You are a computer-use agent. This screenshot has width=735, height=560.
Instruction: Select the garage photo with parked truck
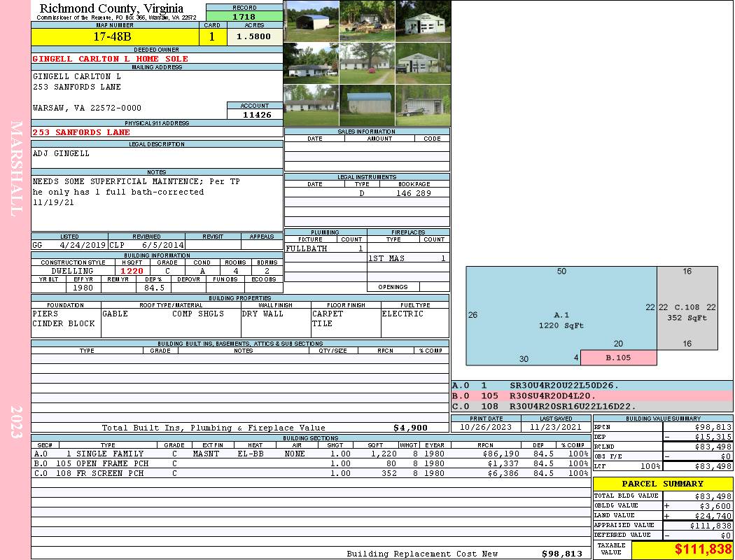click(423, 63)
